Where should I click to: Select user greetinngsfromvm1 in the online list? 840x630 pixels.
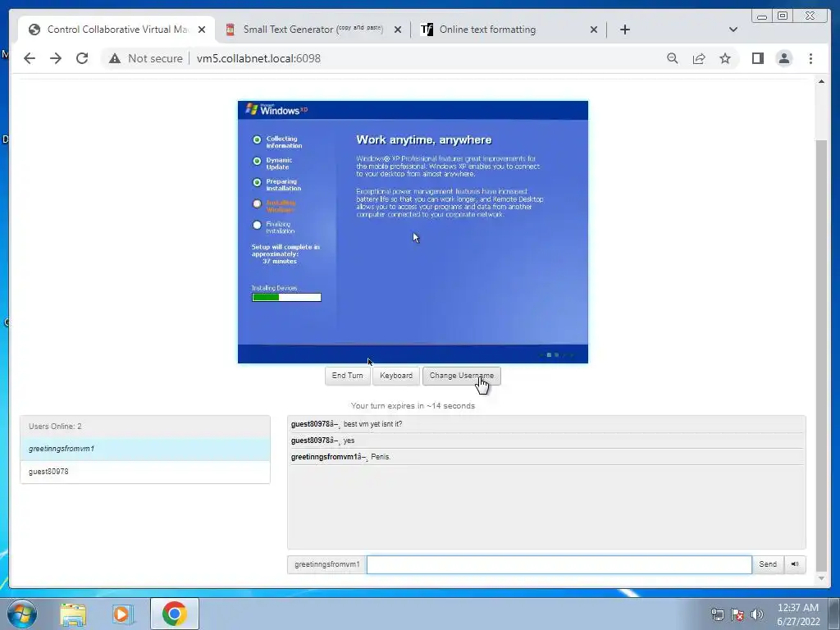tap(145, 449)
